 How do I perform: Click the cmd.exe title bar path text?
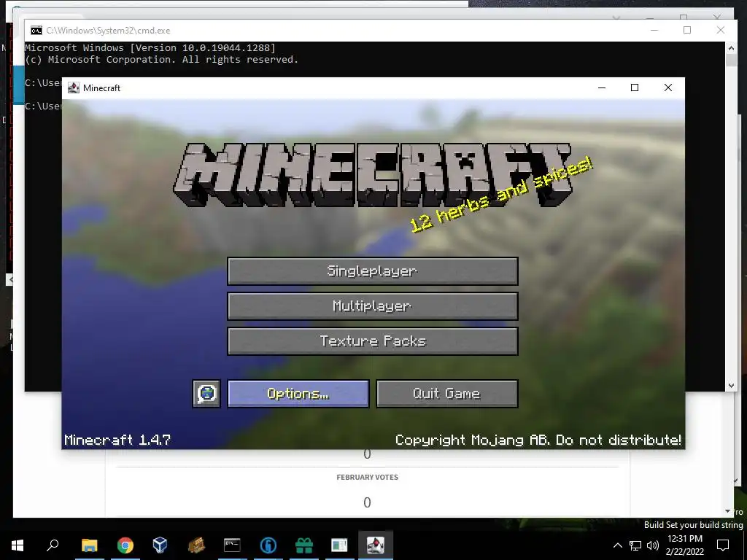(x=108, y=31)
